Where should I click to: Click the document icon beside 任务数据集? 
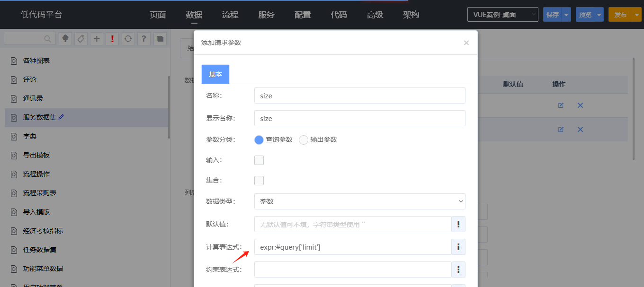(x=14, y=250)
